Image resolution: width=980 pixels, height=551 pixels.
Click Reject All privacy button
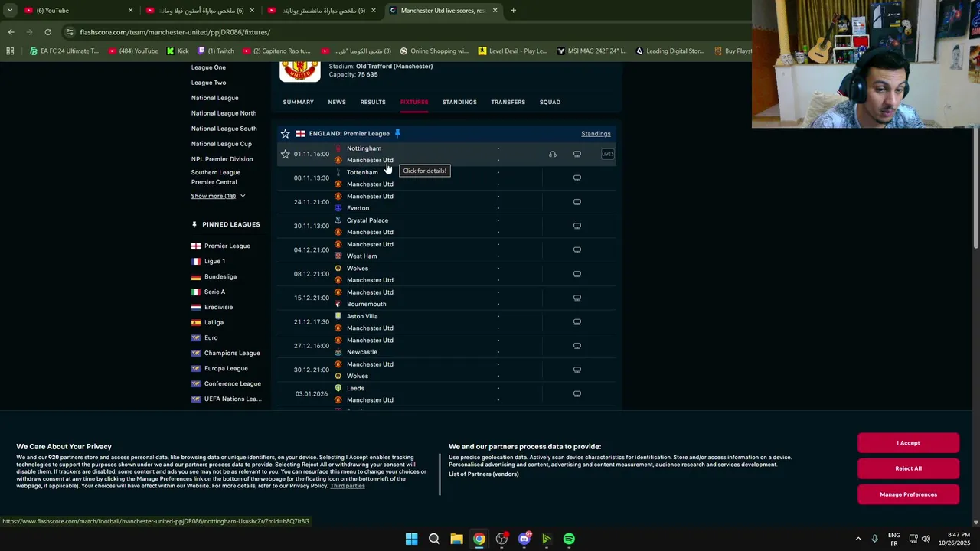tap(908, 468)
